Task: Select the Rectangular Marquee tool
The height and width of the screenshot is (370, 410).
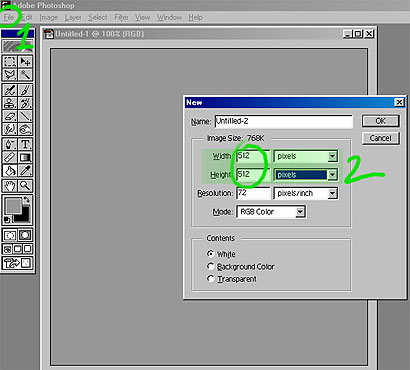Action: point(10,62)
